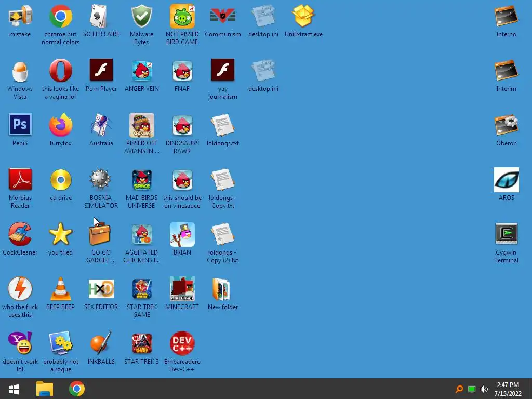Open the 'CockCleaner' CCleaner icon
Image resolution: width=532 pixels, height=399 pixels.
click(x=20, y=234)
